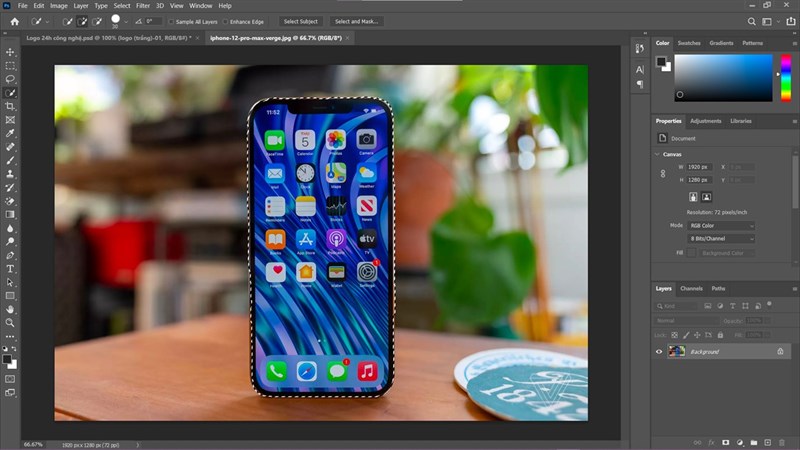Open the Paragraph panel icon
The image size is (800, 450).
pos(640,84)
